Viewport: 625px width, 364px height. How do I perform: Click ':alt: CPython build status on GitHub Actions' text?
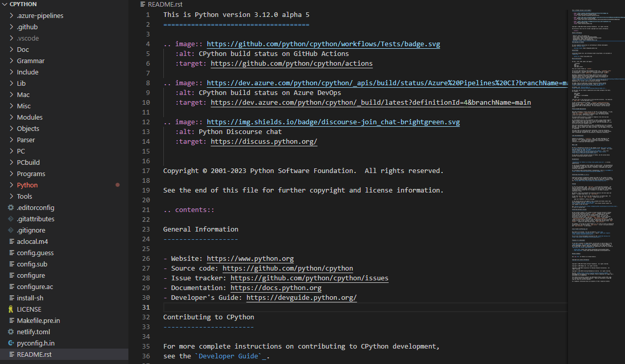pos(262,54)
